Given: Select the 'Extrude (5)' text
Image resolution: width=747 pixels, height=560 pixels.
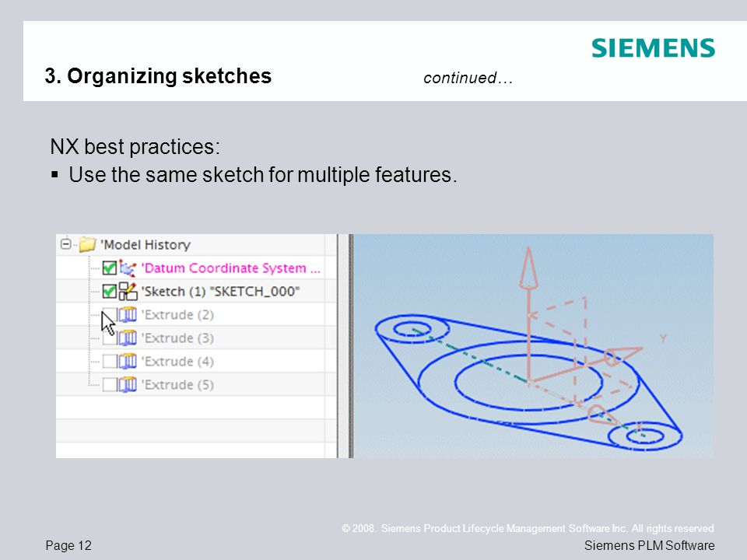Looking at the screenshot, I should (x=177, y=385).
